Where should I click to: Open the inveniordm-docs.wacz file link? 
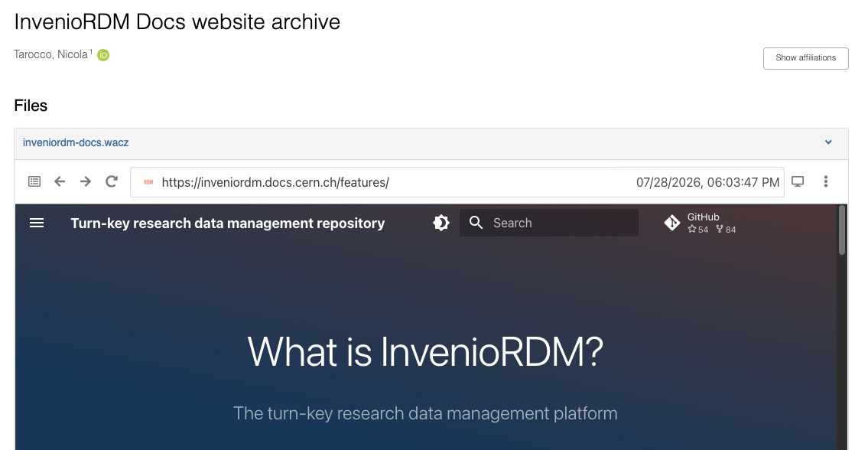pos(76,142)
